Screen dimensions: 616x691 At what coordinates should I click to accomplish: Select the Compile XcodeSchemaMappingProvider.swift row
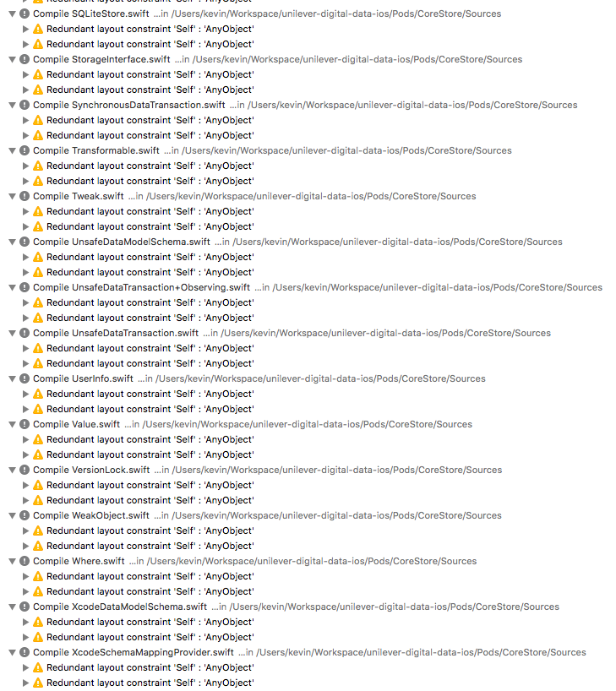pyautogui.click(x=297, y=652)
